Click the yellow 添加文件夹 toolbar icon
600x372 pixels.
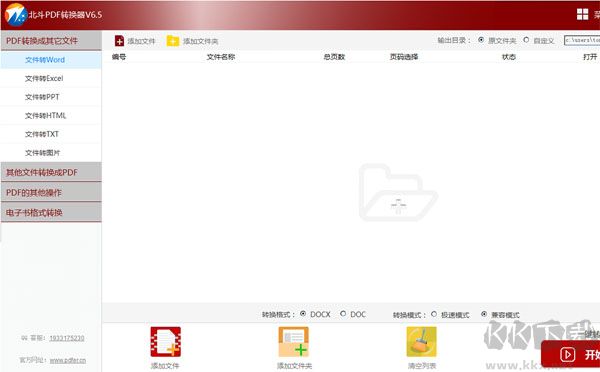[173, 41]
